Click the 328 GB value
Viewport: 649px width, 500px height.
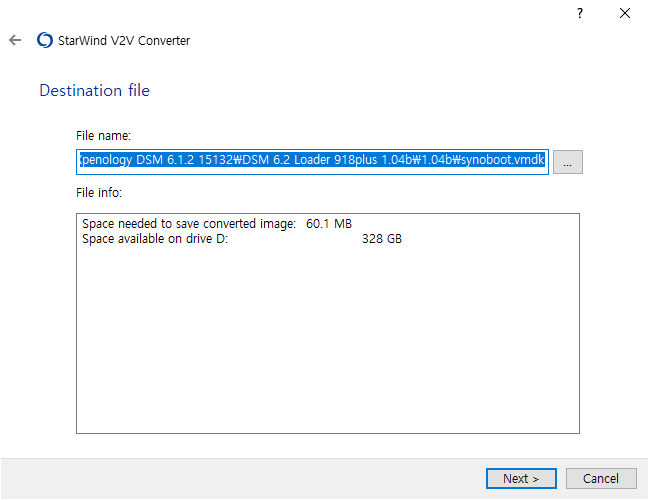pos(382,239)
